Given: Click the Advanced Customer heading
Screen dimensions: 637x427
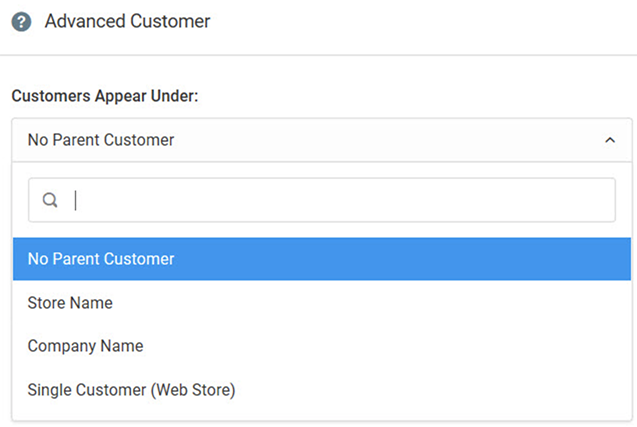Looking at the screenshot, I should pyautogui.click(x=127, y=21).
